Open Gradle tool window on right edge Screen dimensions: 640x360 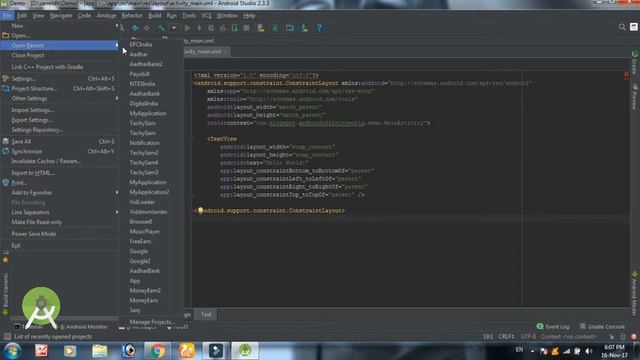coord(635,62)
